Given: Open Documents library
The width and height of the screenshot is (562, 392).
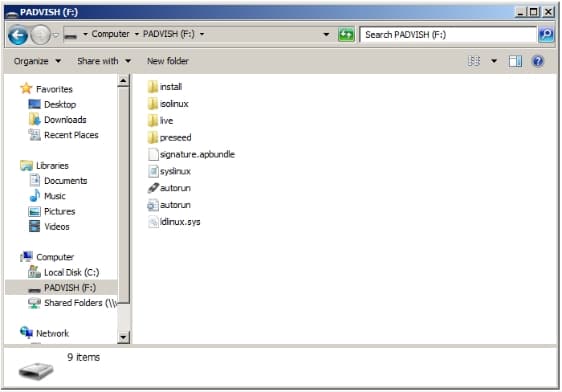Looking at the screenshot, I should click(66, 181).
